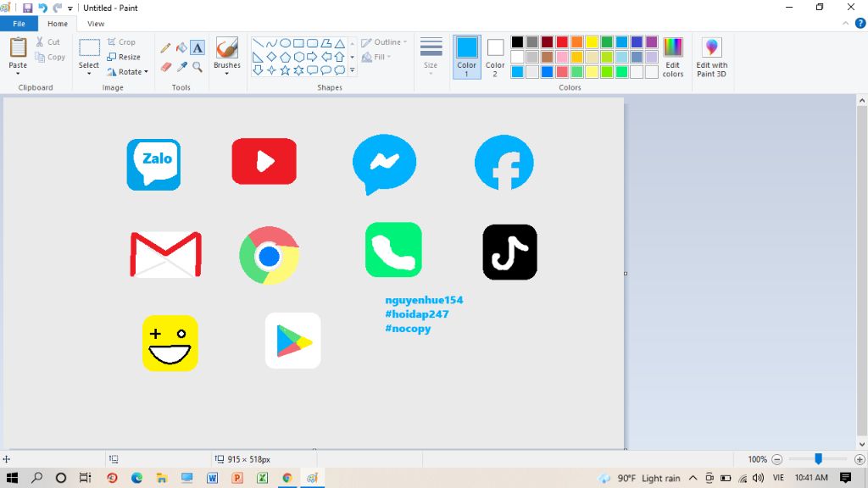Click the Undo arrow in quick access toolbar

(x=42, y=8)
